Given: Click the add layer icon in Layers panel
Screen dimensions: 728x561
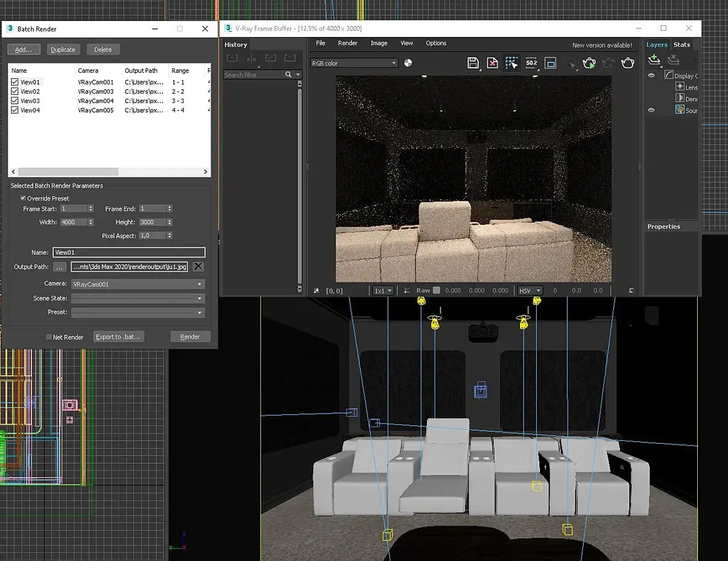Looking at the screenshot, I should click(x=654, y=60).
